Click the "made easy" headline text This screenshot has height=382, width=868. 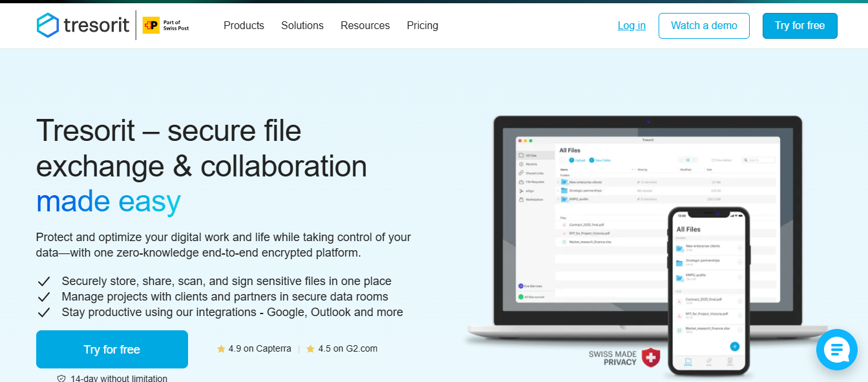pyautogui.click(x=109, y=201)
